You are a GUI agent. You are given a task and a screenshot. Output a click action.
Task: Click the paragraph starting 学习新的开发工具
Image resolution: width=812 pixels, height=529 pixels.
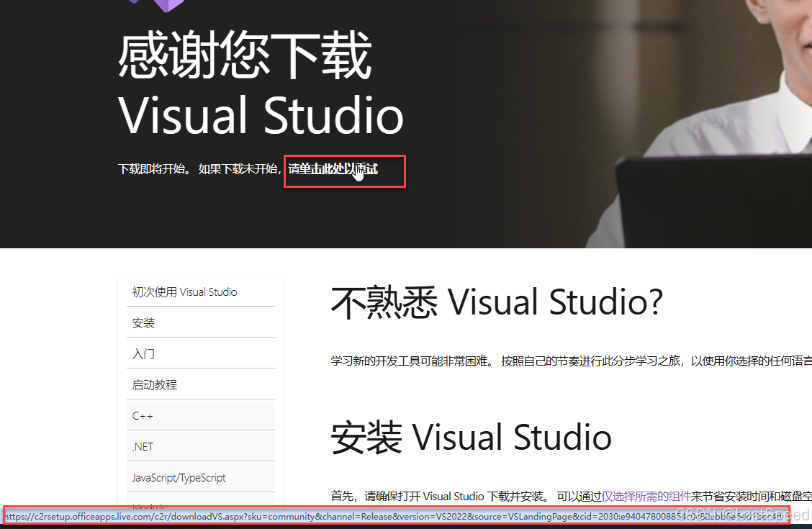[571, 361]
